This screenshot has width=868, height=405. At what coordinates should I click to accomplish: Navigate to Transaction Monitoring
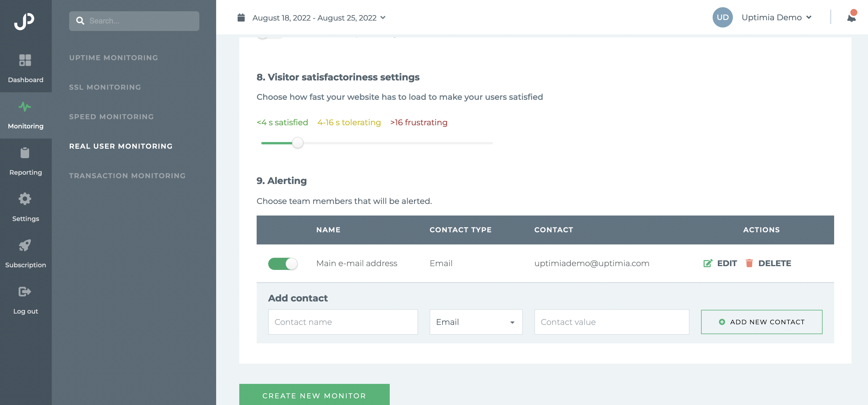[127, 176]
